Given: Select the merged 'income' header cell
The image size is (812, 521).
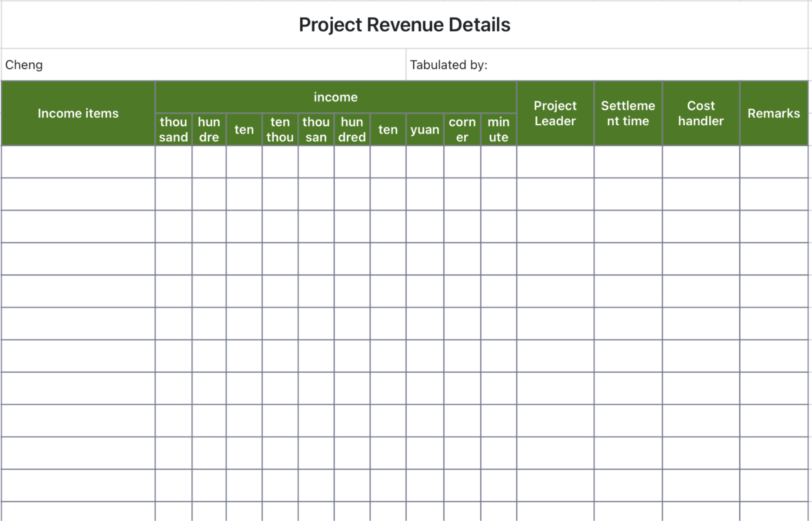Looking at the screenshot, I should (x=336, y=97).
